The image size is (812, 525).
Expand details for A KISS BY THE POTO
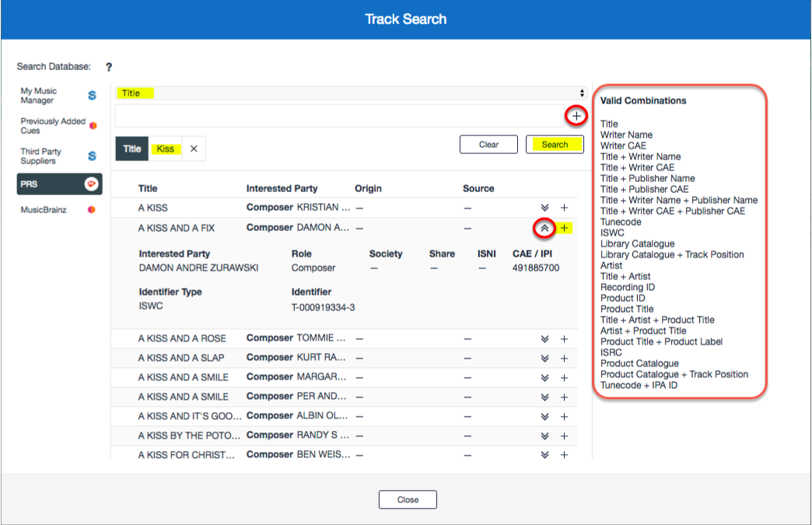(544, 436)
